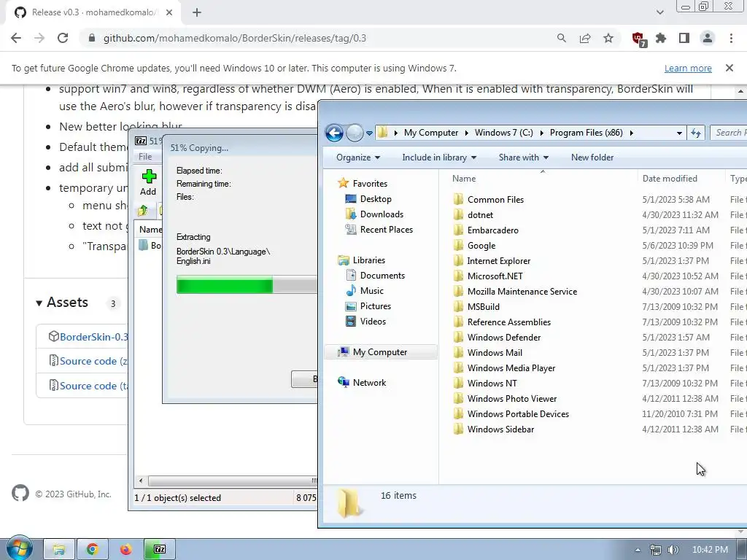Click the Chrome forward arrow
747x560 pixels.
pos(39,38)
